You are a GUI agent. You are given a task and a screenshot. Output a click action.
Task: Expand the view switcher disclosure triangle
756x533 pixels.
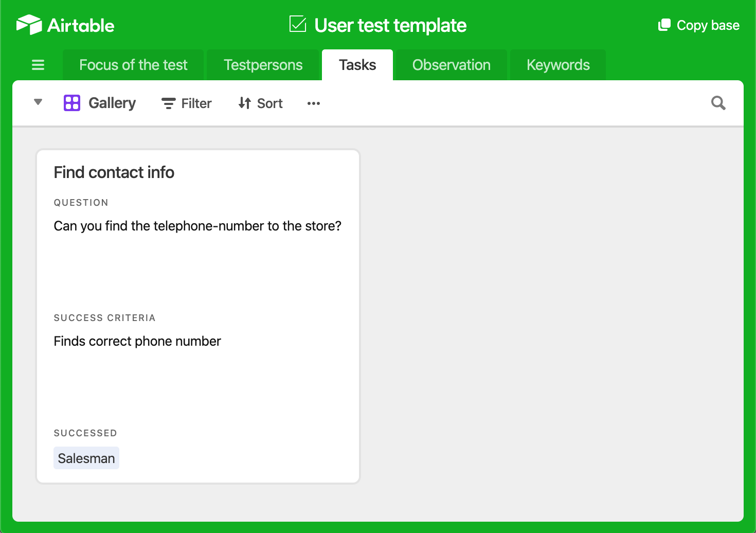[x=38, y=102]
